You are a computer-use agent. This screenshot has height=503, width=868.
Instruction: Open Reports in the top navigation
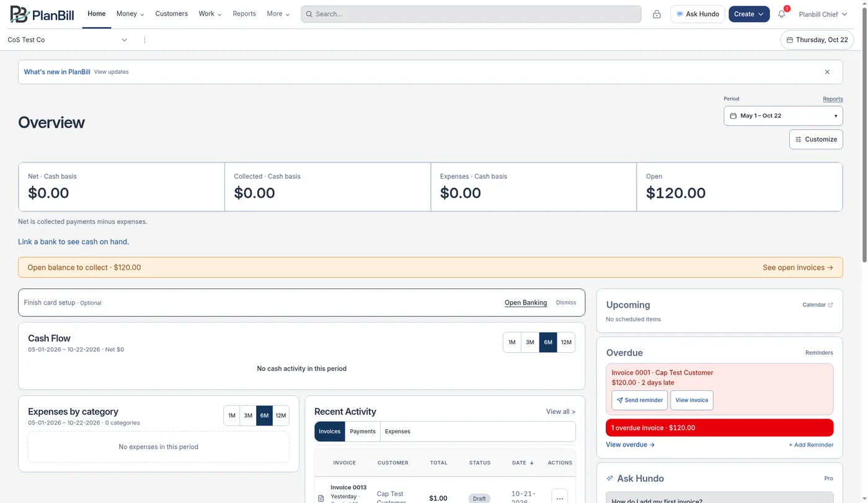point(244,14)
